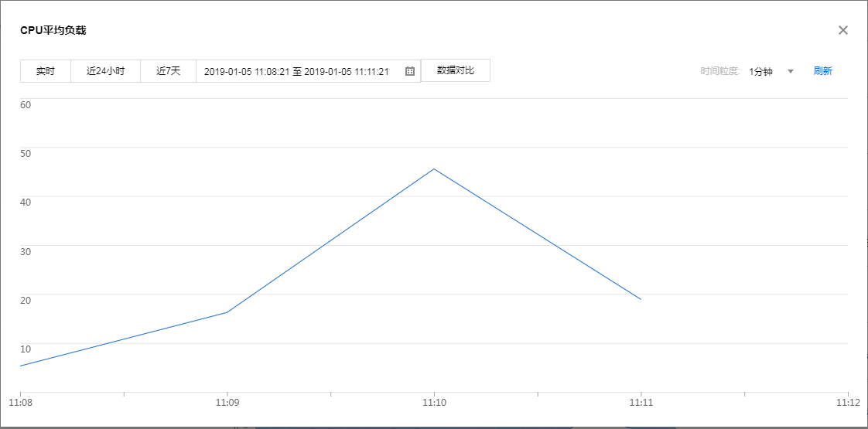Select the 近24小时 time range
Image resolution: width=868 pixels, height=429 pixels.
(105, 71)
